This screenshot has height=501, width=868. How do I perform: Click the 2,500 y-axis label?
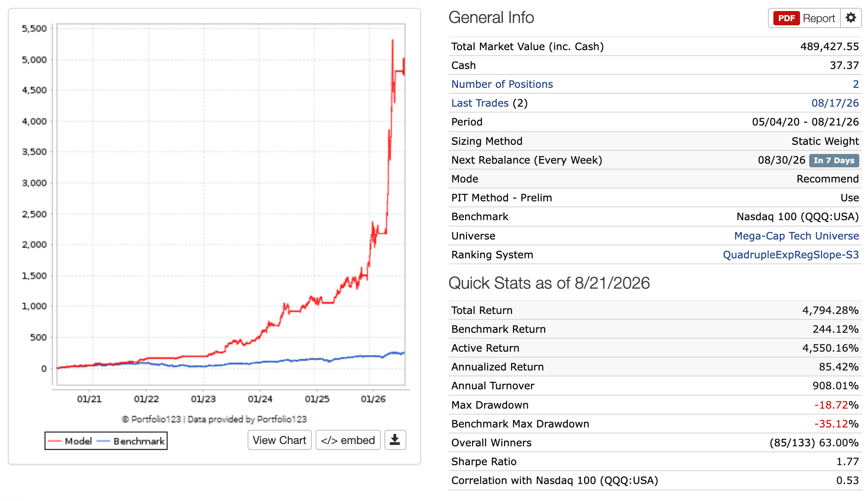point(34,214)
